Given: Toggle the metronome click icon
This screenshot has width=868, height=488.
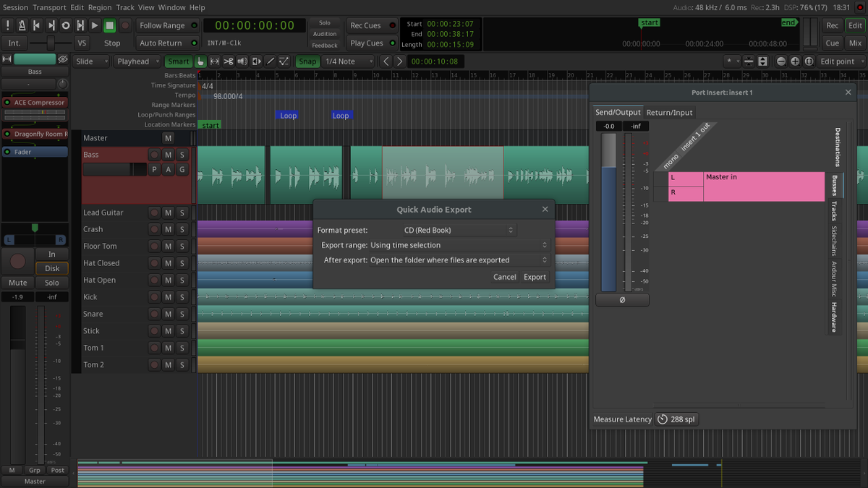Looking at the screenshot, I should (22, 25).
